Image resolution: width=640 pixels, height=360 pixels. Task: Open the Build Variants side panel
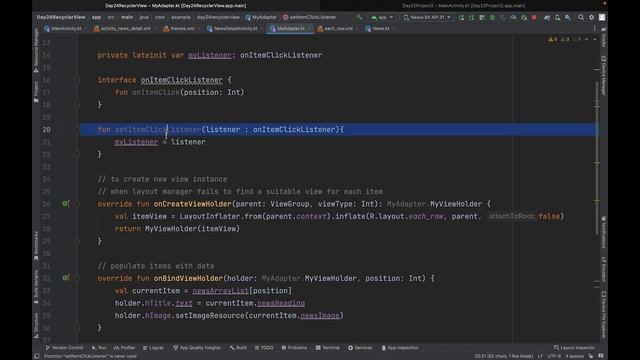(36, 287)
